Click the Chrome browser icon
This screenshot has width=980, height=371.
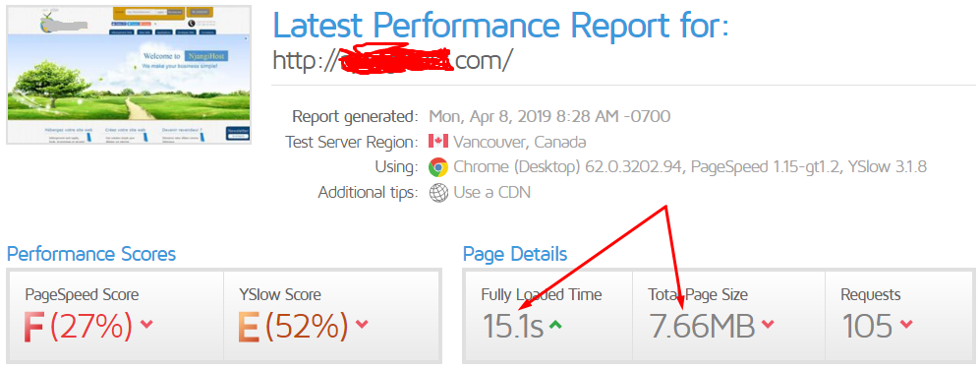click(x=438, y=167)
